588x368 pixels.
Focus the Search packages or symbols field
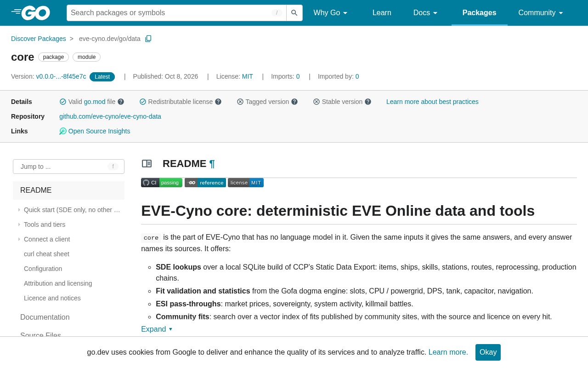click(x=176, y=13)
